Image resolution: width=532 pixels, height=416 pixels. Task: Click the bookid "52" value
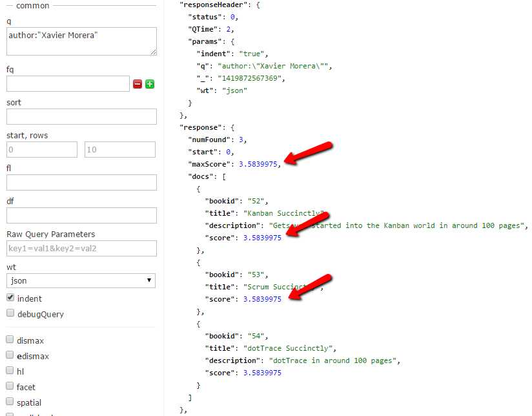256,201
